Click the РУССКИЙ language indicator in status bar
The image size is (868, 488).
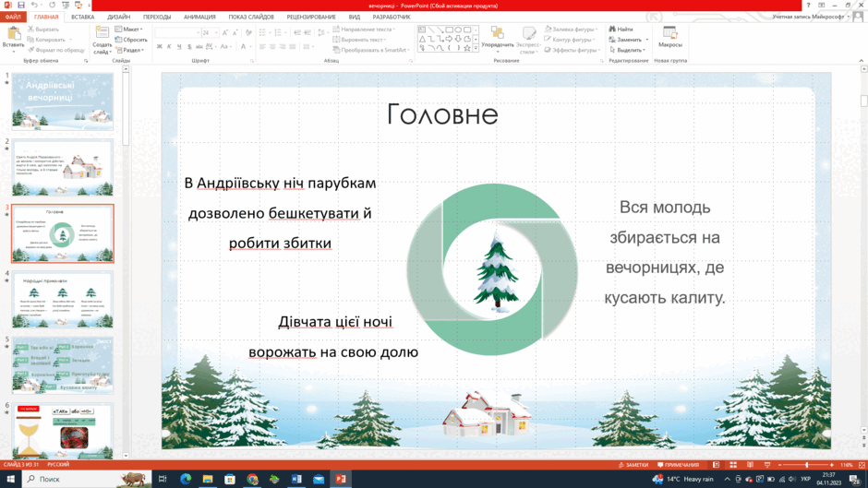[x=59, y=465]
